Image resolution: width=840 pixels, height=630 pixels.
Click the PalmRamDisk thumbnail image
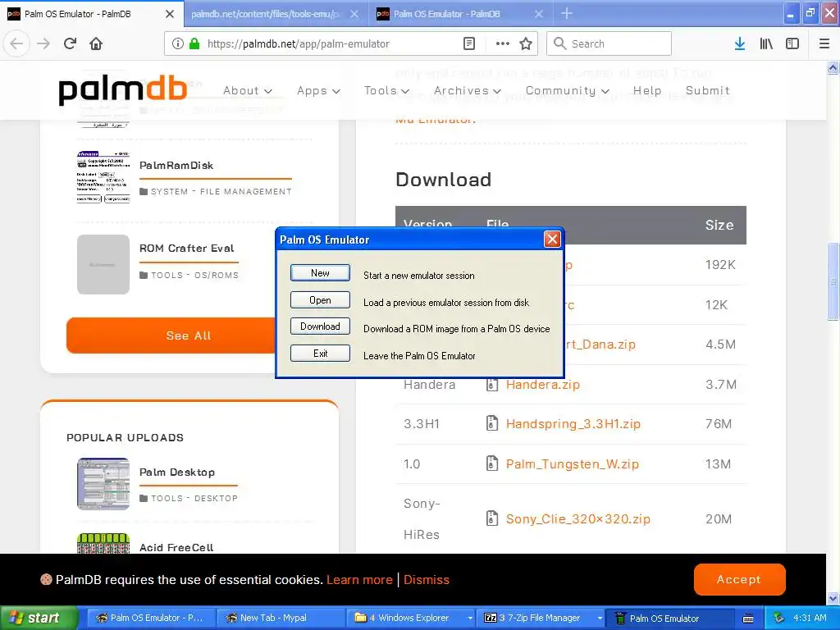tap(103, 177)
